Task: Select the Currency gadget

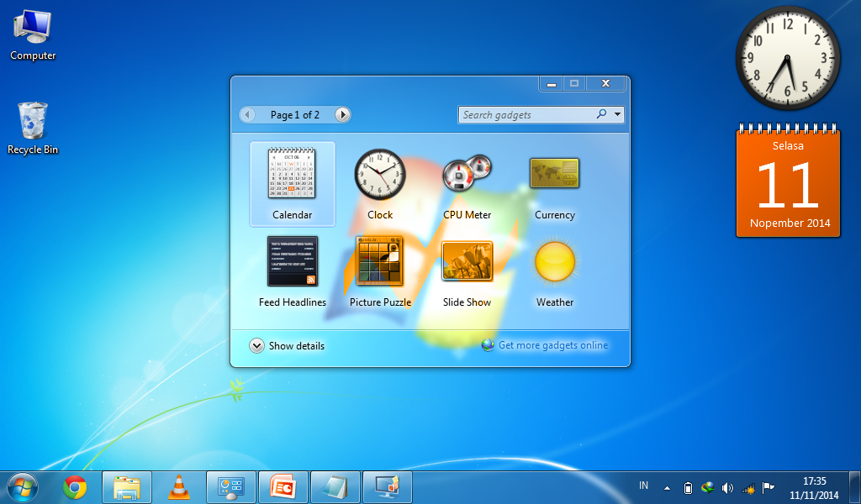Action: point(555,184)
